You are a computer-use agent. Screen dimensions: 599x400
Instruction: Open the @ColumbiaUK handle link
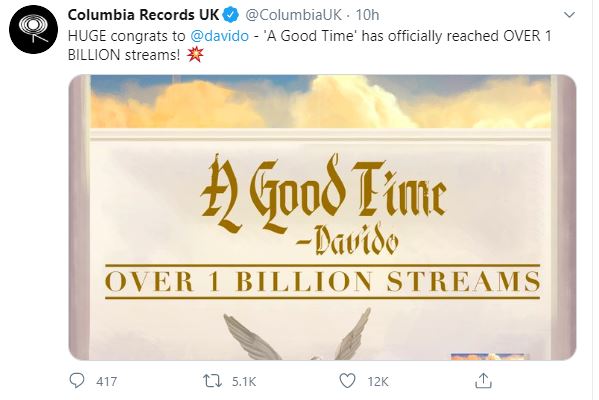pos(293,15)
